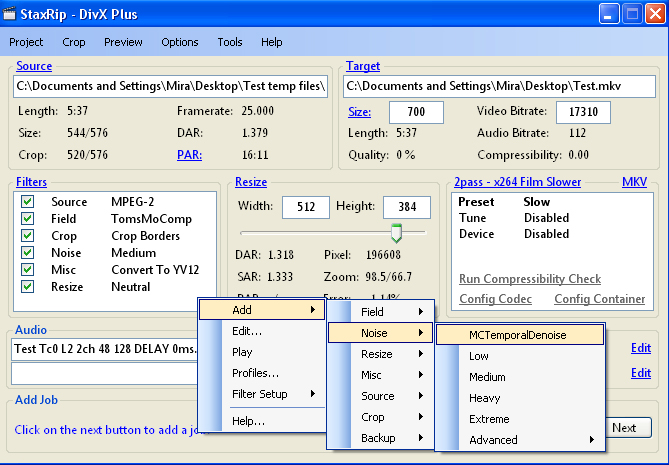The image size is (669, 465).
Task: Minimize the StaxRip window
Action: point(609,14)
